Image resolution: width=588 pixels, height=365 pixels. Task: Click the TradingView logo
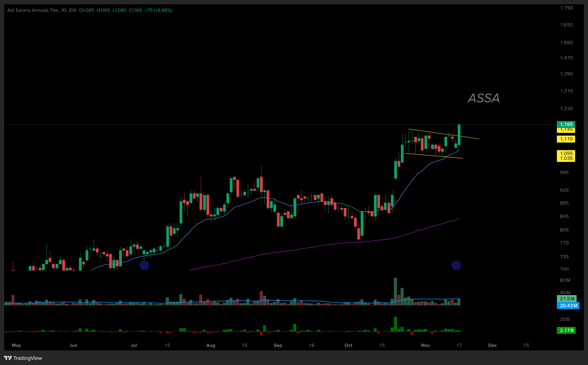click(23, 358)
